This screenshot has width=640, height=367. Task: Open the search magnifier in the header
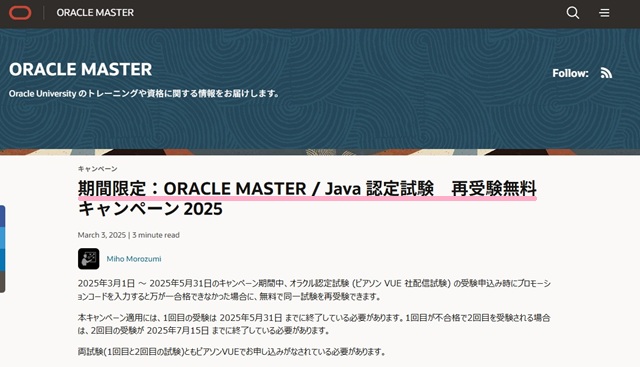573,13
